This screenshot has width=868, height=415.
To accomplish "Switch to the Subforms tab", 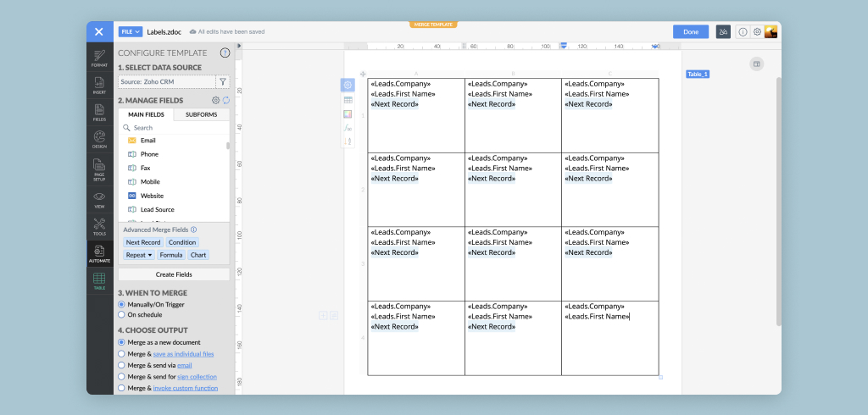I will tap(202, 114).
